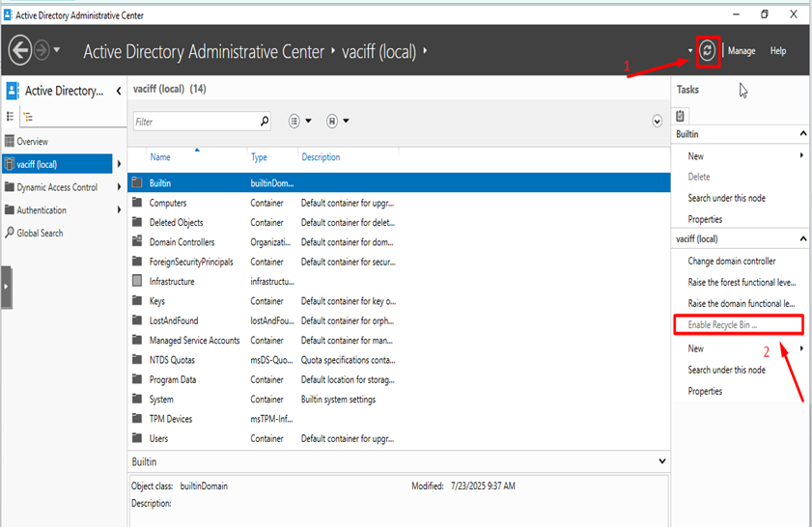
Task: Expand the Dynamic Access Control node arrow
Action: 120,187
